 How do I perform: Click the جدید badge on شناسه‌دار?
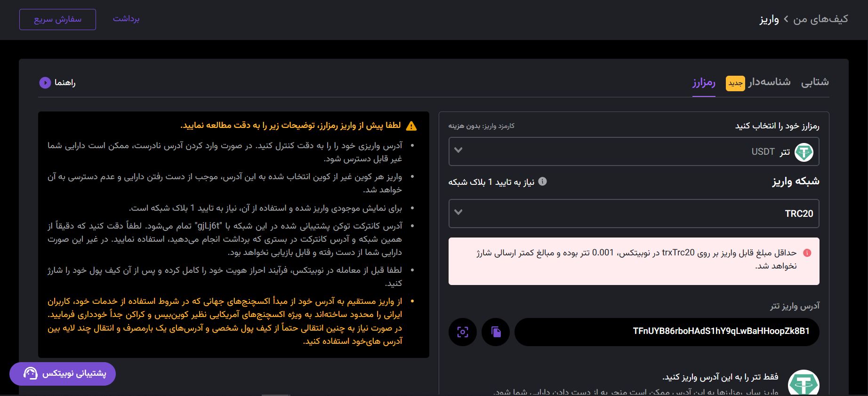tap(735, 83)
